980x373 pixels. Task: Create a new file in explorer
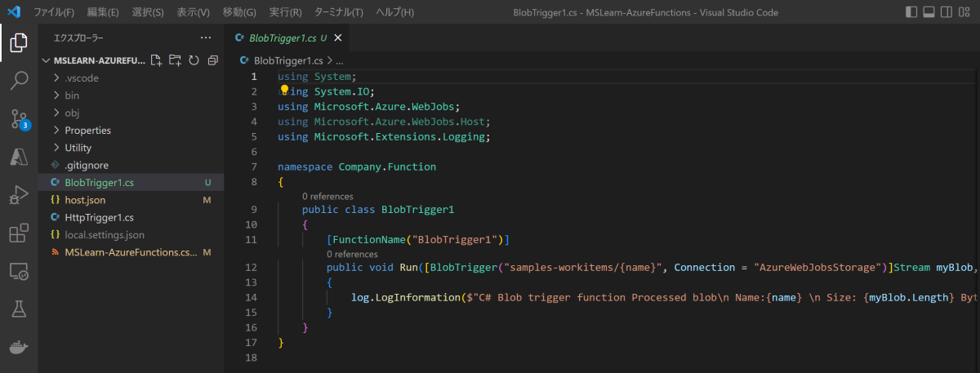[157, 60]
